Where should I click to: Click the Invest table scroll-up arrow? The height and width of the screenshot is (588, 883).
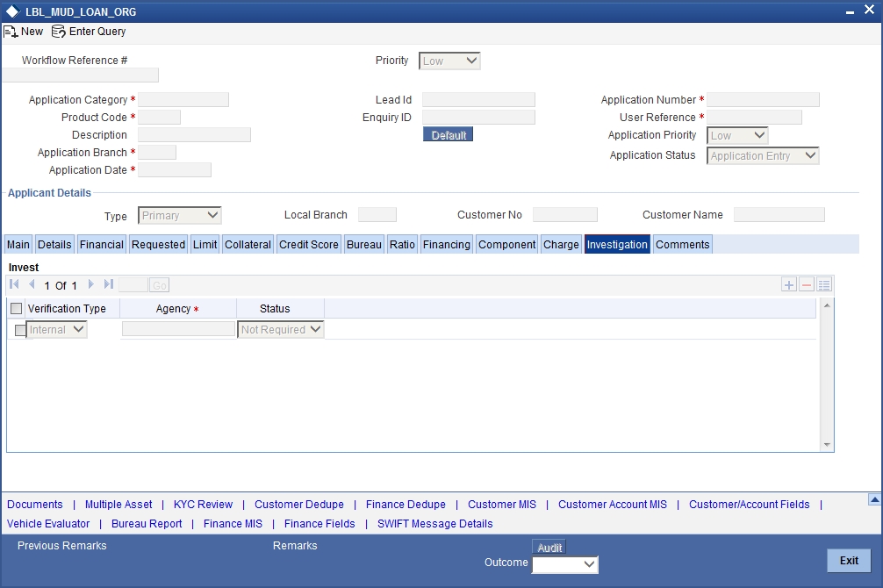pyautogui.click(x=827, y=305)
